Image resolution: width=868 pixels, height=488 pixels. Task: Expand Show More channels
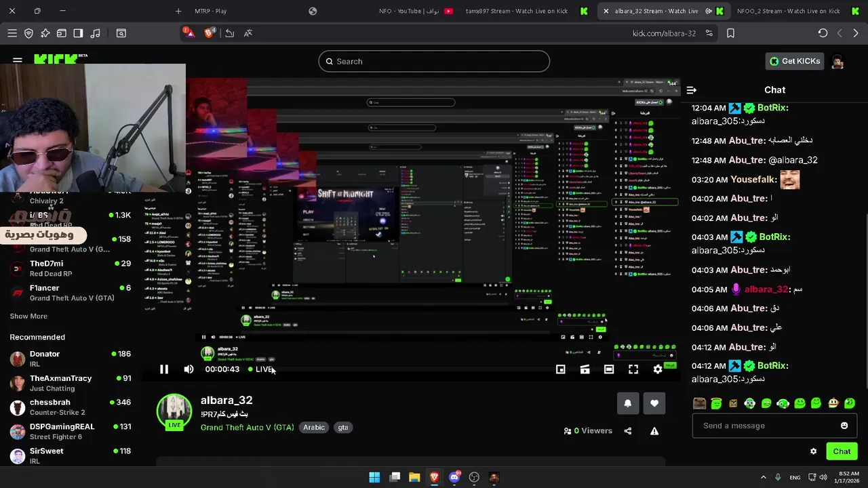(28, 317)
